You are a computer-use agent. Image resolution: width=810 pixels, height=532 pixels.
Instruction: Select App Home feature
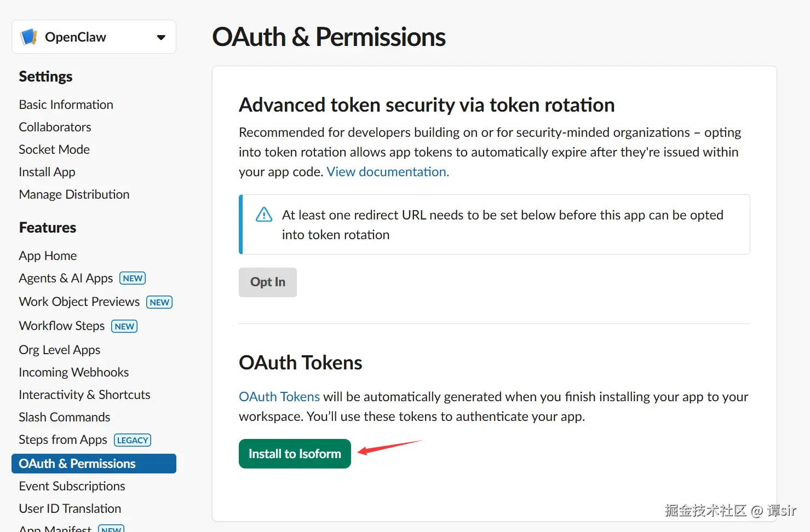click(x=48, y=256)
